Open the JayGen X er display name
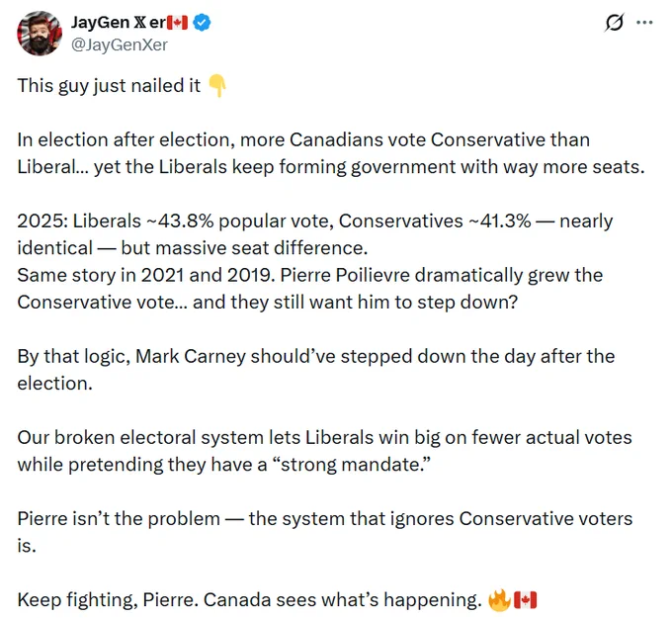This screenshot has width=672, height=618. (119, 23)
